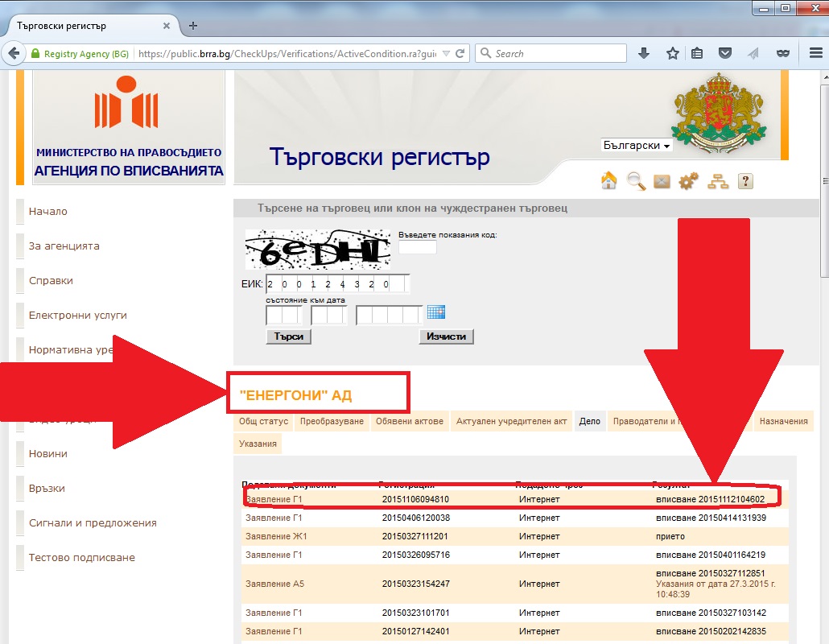This screenshot has height=644, width=829.
Task: Open the calendar date picker icon
Action: 436,312
